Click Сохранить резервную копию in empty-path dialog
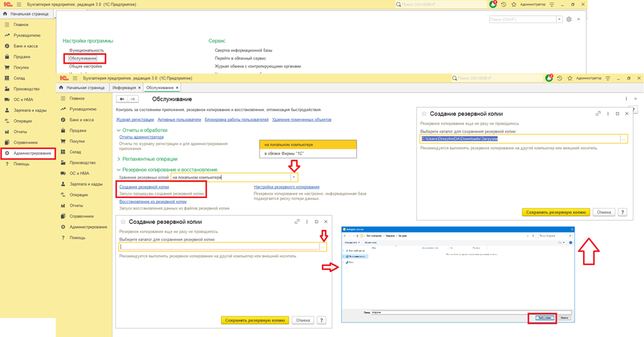Screen dimensions: 644x337 [x=255, y=320]
